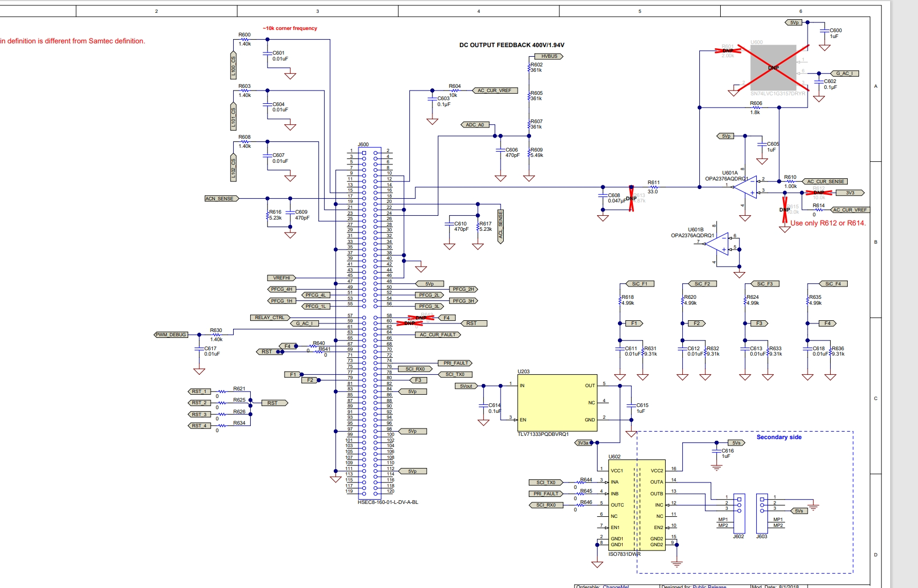This screenshot has width=918, height=588.
Task: Select the AC_CUR_FAULT net label
Action: click(437, 335)
